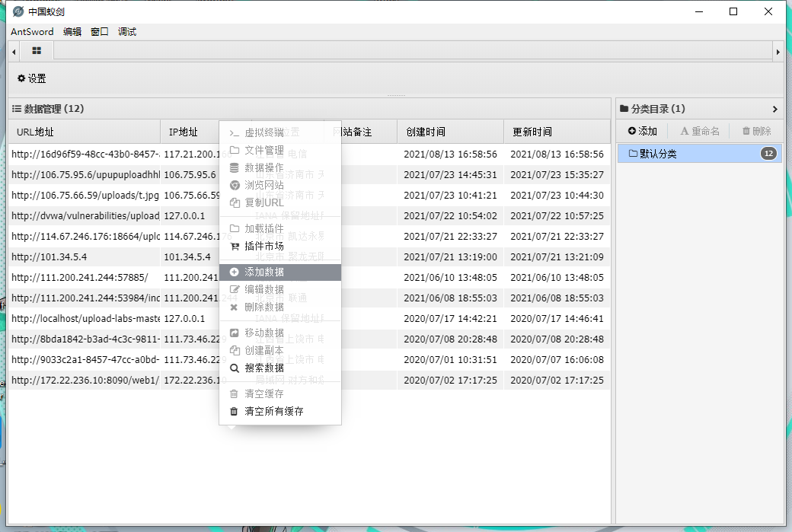The width and height of the screenshot is (792, 532).
Task: Choose 插件市场 from the context menu
Action: pyautogui.click(x=280, y=247)
